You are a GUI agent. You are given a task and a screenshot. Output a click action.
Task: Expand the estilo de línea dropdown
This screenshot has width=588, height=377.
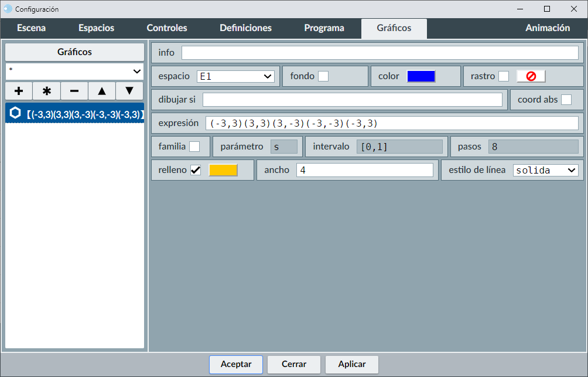point(545,170)
